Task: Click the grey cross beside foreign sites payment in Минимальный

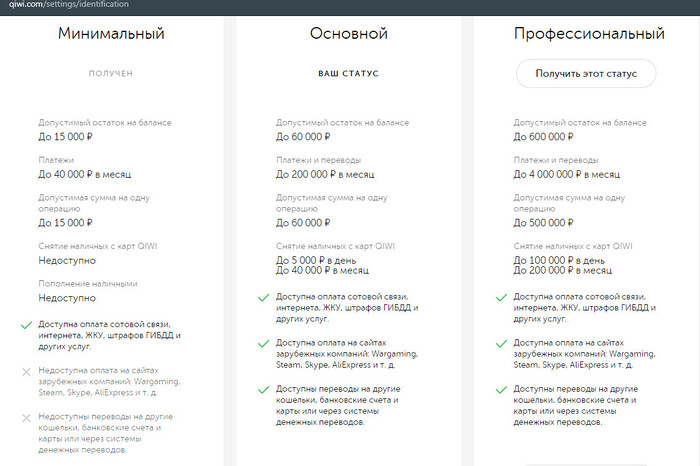Action: click(x=24, y=371)
